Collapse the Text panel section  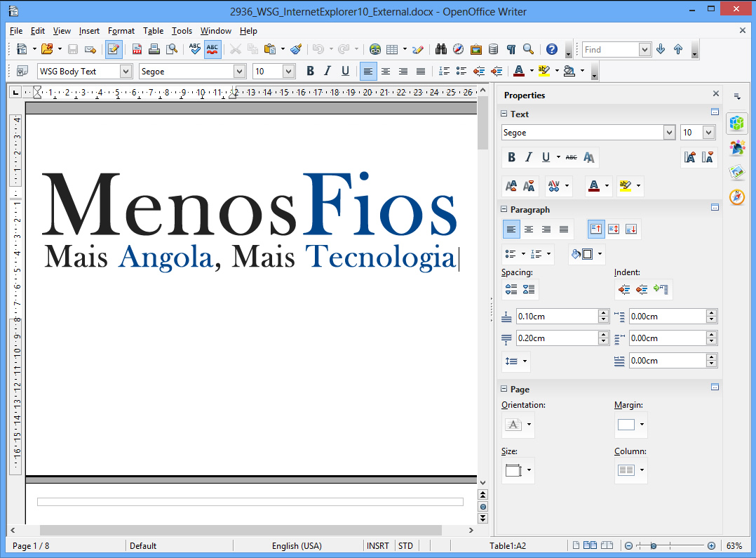(504, 114)
